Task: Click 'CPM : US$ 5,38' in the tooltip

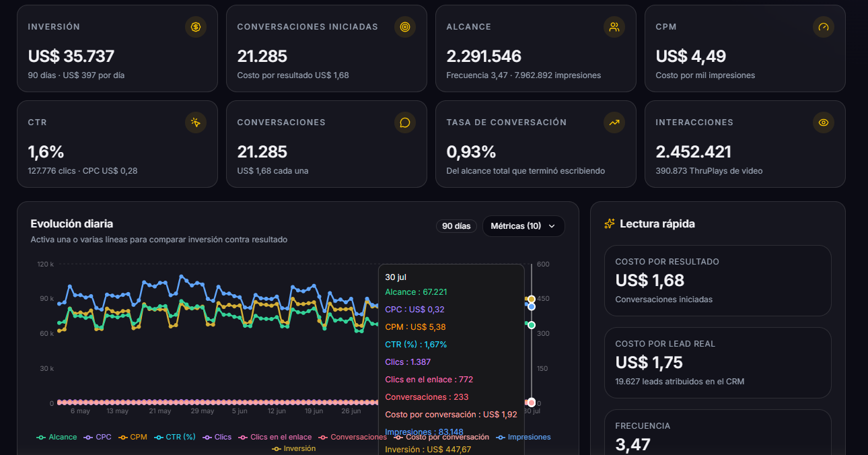Action: [415, 327]
